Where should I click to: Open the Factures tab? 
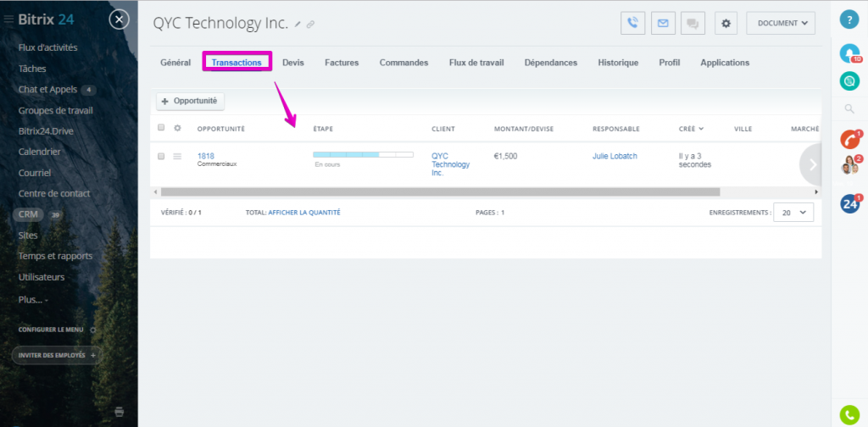(x=342, y=63)
